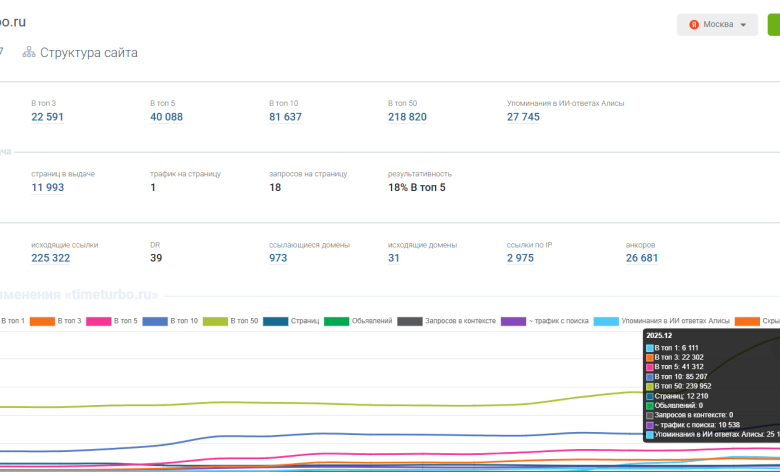Open the 40 088 'В топ 5' value link
The height and width of the screenshot is (472, 780).
click(x=166, y=117)
